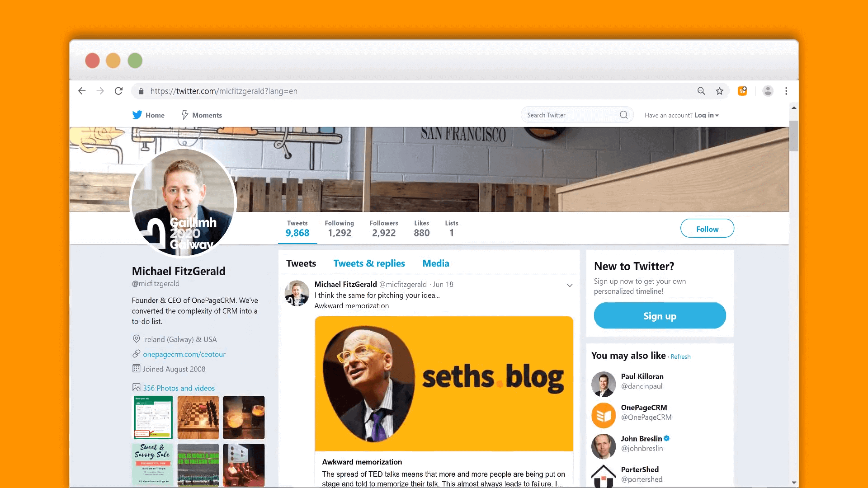Click the Follow button on profile
The height and width of the screenshot is (488, 868).
(x=707, y=228)
